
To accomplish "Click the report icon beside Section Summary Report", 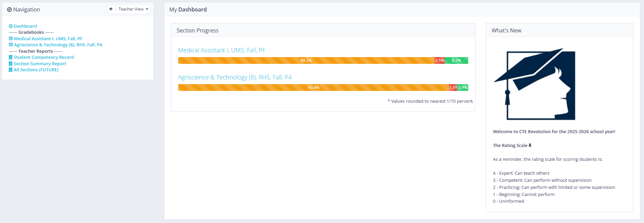I will tap(10, 64).
